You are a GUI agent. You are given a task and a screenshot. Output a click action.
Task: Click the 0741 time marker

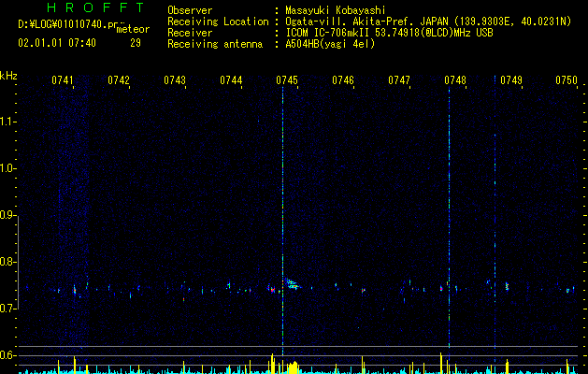coord(63,80)
